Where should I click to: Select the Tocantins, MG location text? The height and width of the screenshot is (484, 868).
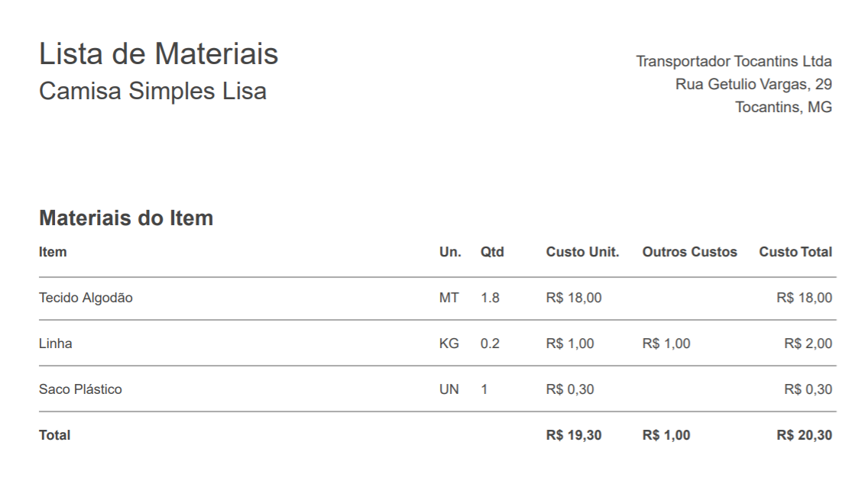tap(783, 108)
